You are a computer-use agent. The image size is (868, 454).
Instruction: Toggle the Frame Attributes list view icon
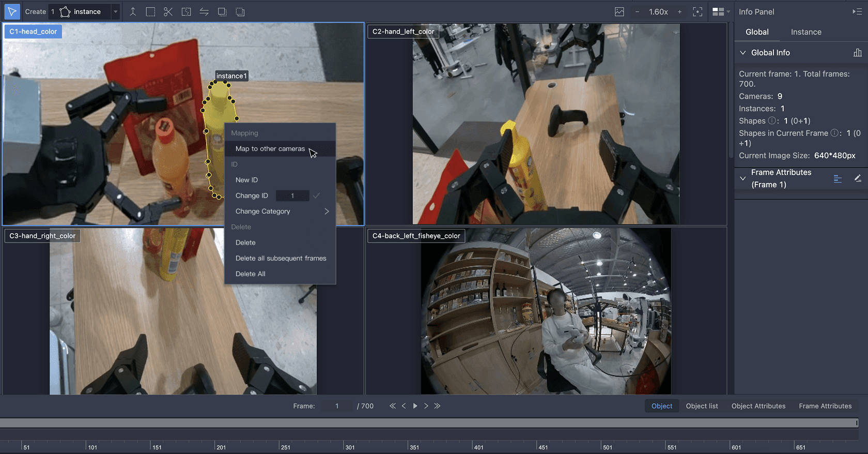coord(838,178)
